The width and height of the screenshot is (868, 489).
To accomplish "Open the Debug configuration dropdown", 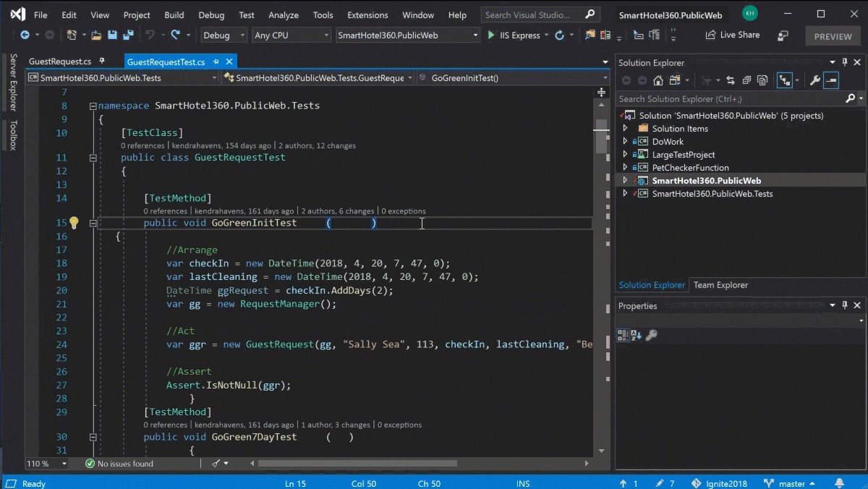I will pyautogui.click(x=224, y=35).
